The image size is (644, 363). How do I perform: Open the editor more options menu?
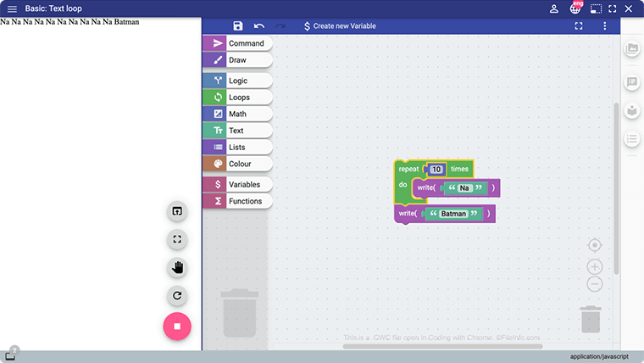coord(605,26)
